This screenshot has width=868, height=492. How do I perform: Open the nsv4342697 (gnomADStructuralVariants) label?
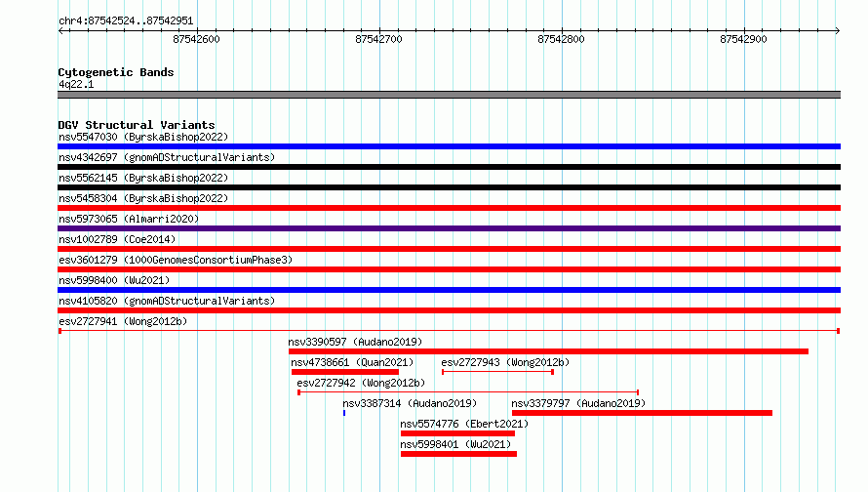[x=167, y=157]
